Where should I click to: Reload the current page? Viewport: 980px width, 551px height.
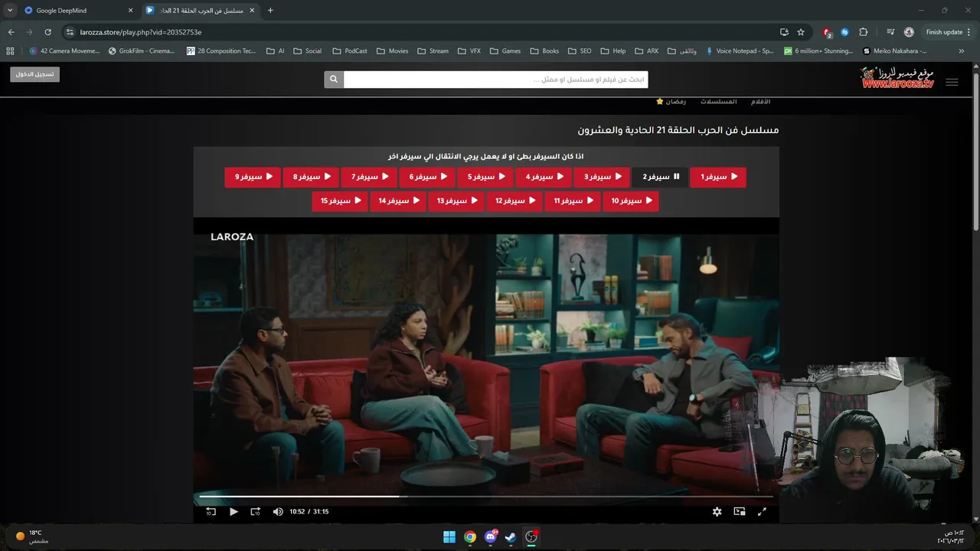coord(47,32)
